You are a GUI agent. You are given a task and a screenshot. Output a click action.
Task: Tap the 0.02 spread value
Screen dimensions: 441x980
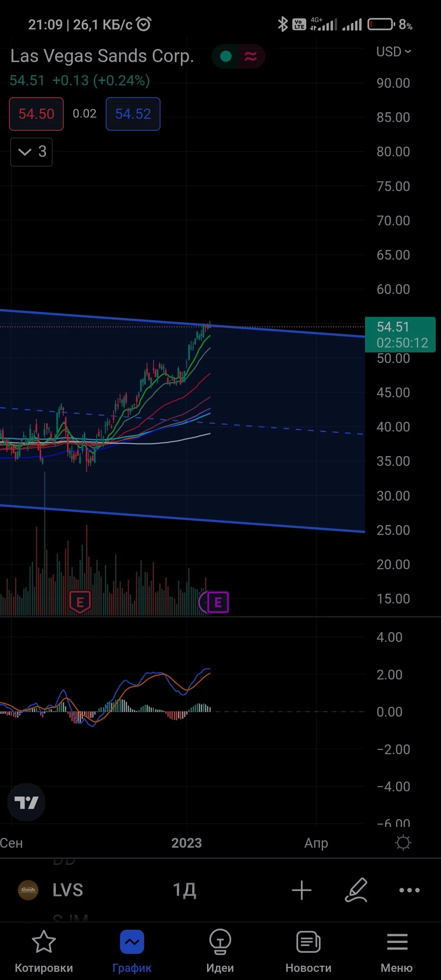pos(85,114)
